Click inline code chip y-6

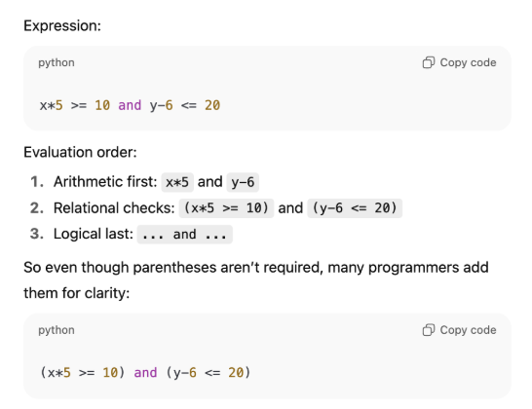coord(243,182)
